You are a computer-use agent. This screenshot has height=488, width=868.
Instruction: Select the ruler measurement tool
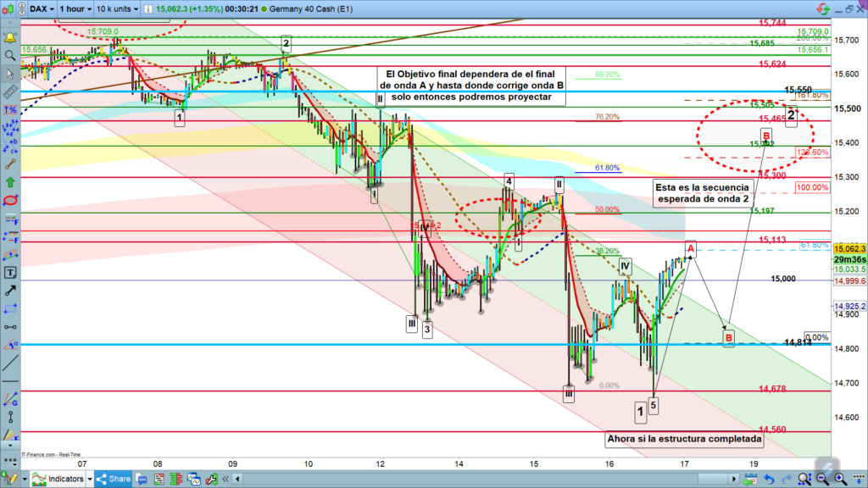pyautogui.click(x=10, y=92)
